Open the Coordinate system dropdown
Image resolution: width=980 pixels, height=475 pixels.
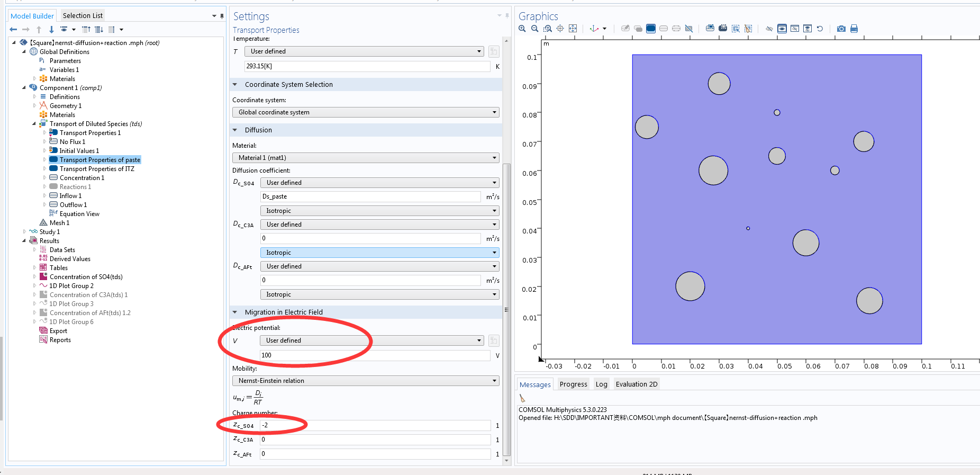365,112
